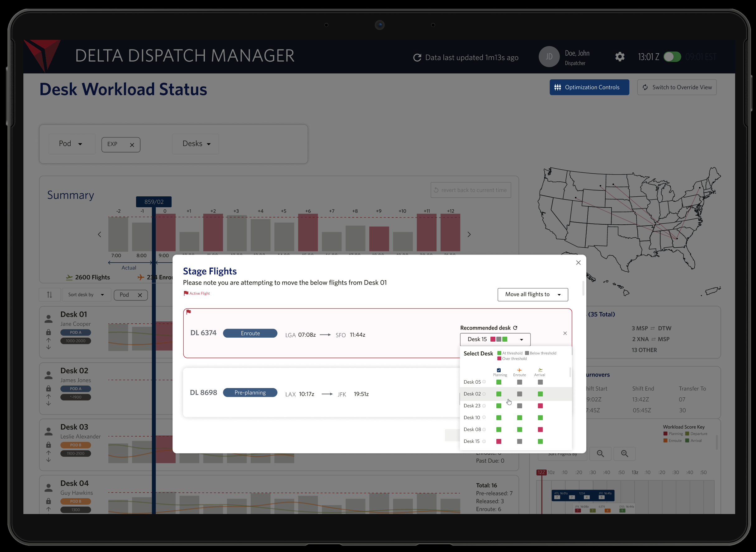Click the info icon beside Desk 05
756x552 pixels.
pyautogui.click(x=484, y=382)
